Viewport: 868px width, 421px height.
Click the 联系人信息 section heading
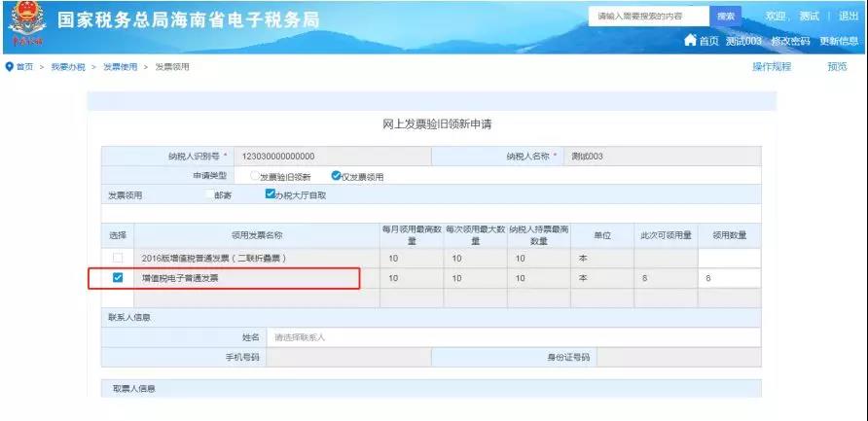pyautogui.click(x=129, y=318)
